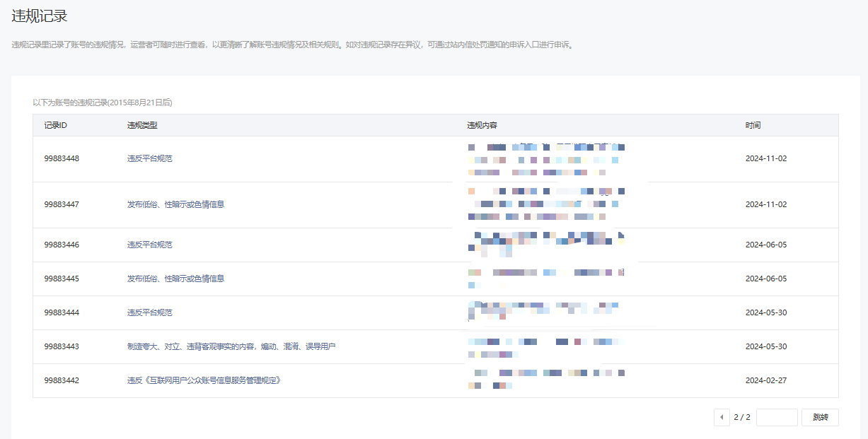
Task: Click the 制造夸大、对立 violation type text
Action: click(x=231, y=346)
